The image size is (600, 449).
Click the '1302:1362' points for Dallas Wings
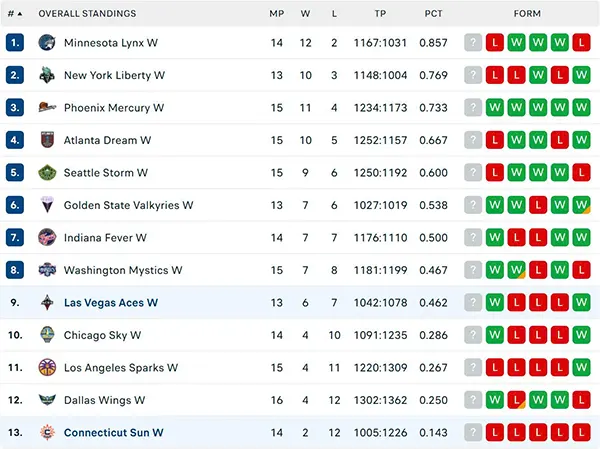click(380, 400)
